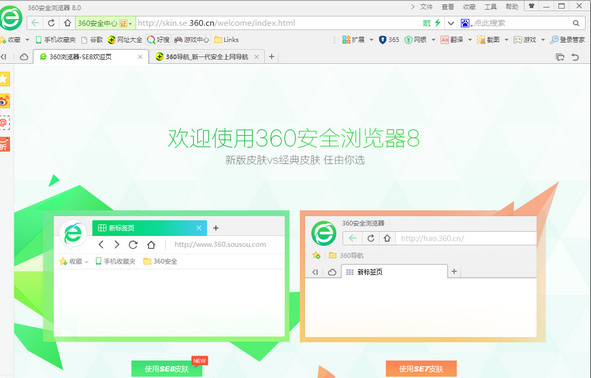Open the Weibo sidebar icon
591x378 pixels.
pyautogui.click(x=4, y=101)
